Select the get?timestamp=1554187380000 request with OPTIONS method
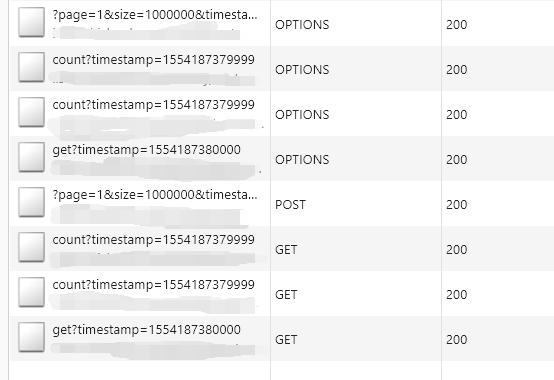This screenshot has height=380, width=554. pos(147,150)
